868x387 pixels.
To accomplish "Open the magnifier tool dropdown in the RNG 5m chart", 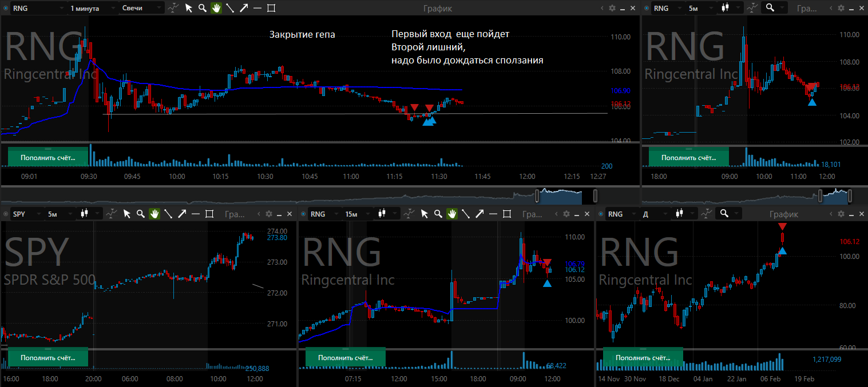I will click(775, 8).
